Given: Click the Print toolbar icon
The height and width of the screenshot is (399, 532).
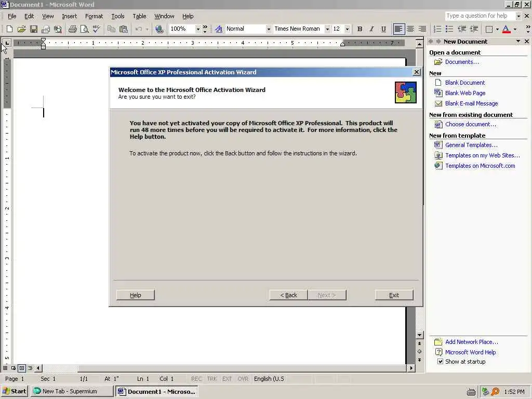Looking at the screenshot, I should click(x=72, y=29).
